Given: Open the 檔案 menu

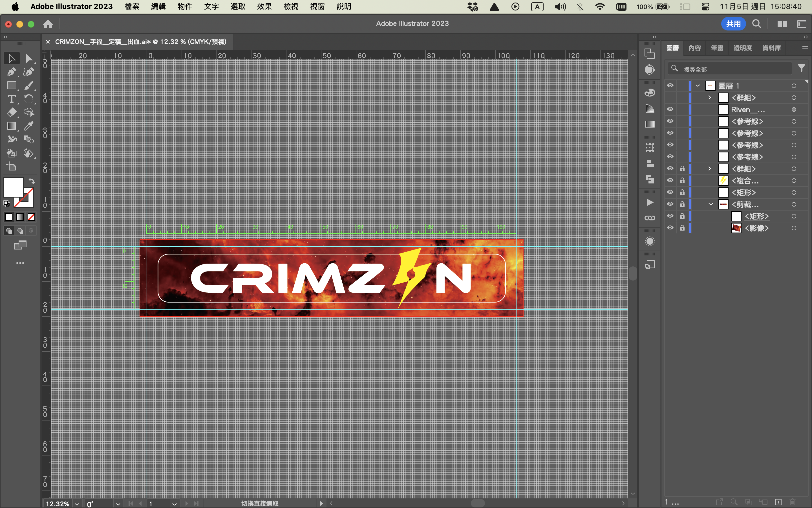Looking at the screenshot, I should click(x=132, y=6).
